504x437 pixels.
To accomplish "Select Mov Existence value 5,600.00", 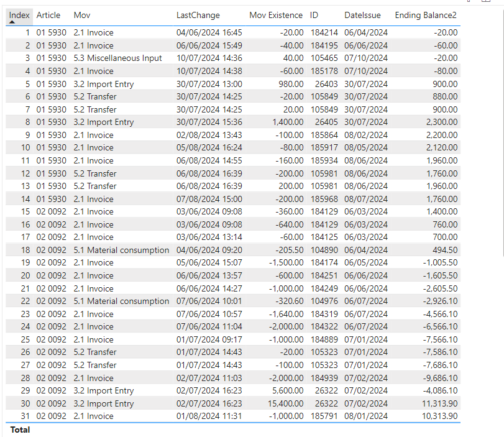I will pyautogui.click(x=288, y=391).
